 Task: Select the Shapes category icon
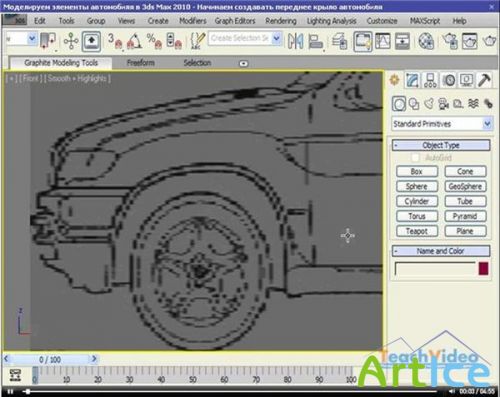point(414,104)
